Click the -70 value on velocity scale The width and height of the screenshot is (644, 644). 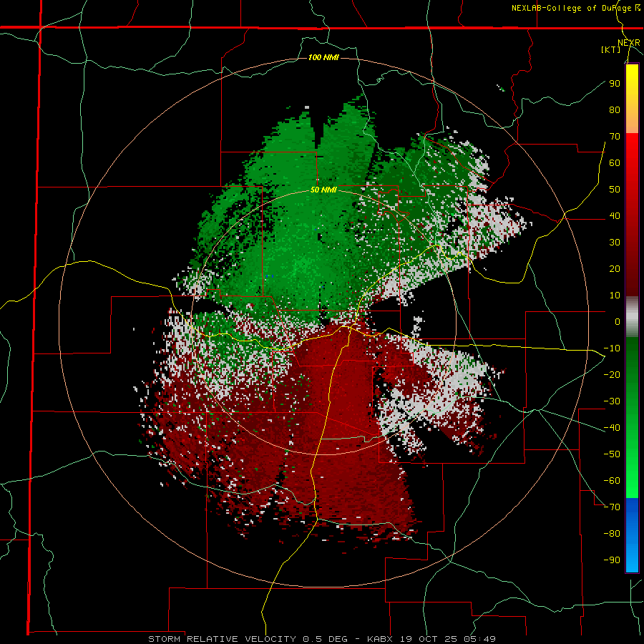[612, 507]
